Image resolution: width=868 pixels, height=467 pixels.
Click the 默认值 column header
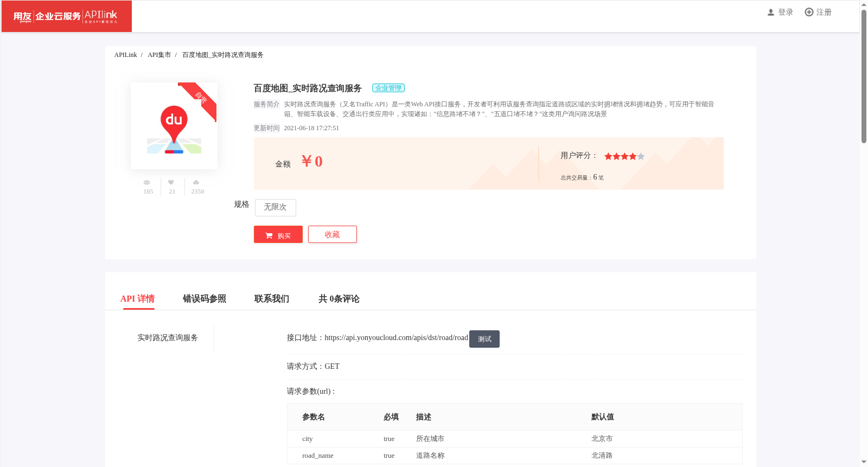(603, 417)
